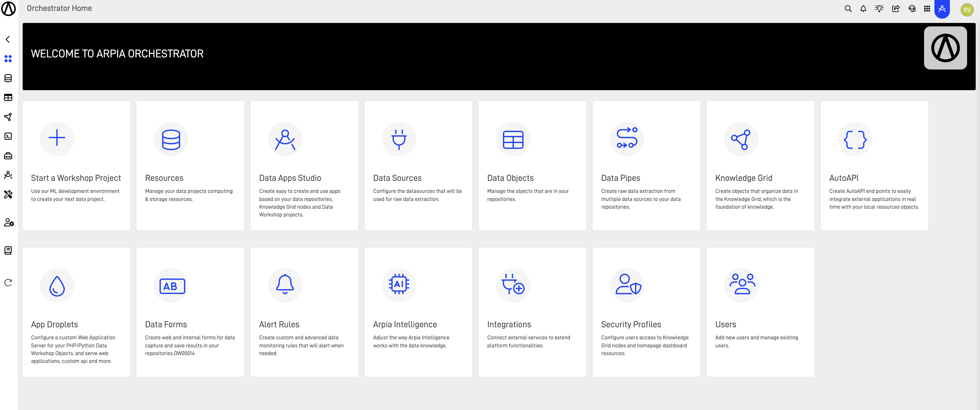Click the Alert Rules bell icon on its card

click(x=285, y=284)
